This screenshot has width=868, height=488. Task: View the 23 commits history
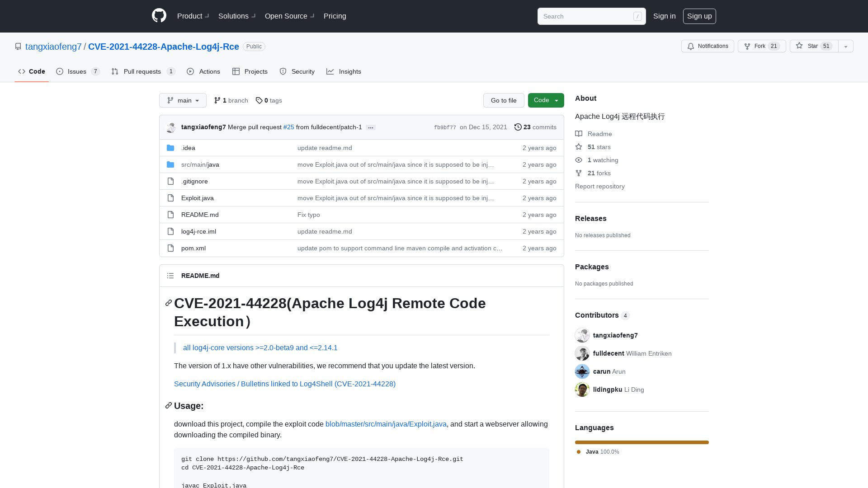point(535,127)
